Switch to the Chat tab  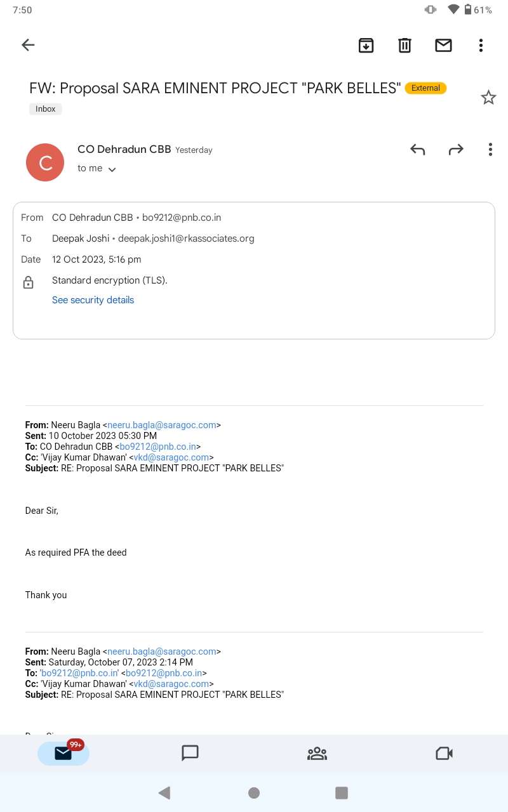coord(190,753)
